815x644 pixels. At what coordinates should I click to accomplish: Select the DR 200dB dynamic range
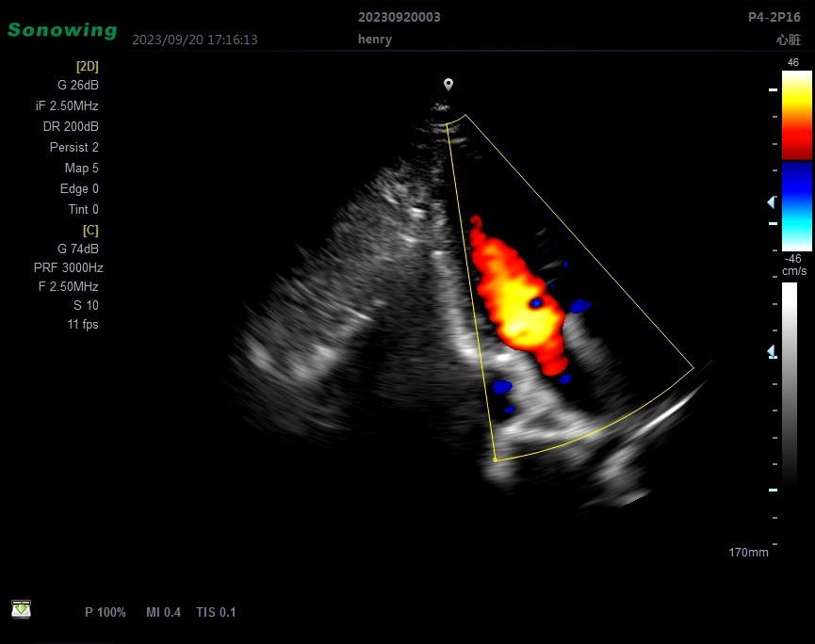71,126
